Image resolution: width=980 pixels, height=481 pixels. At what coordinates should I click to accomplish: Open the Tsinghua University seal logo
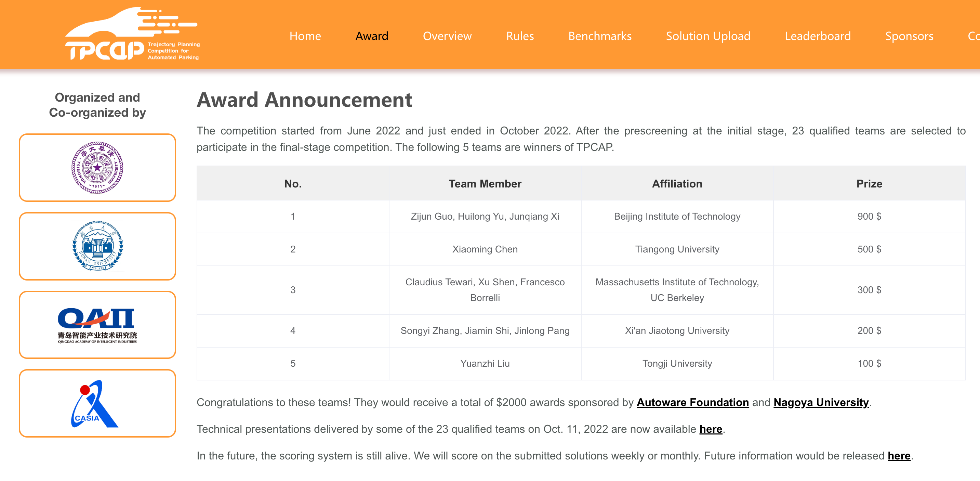tap(97, 167)
